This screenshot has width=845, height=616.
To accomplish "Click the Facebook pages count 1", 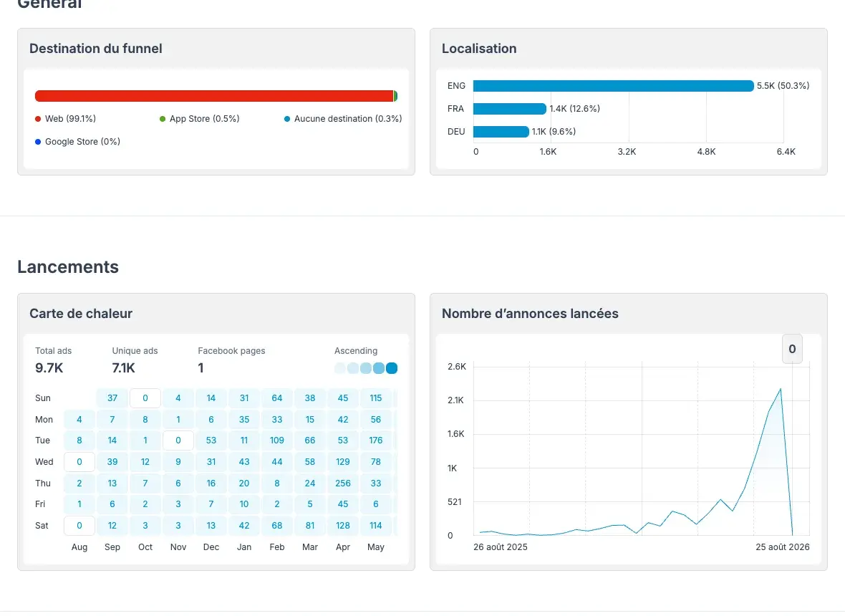I will point(201,368).
